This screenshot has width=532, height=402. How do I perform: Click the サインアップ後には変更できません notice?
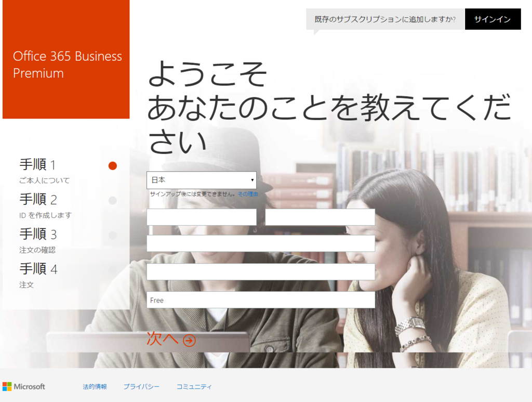point(192,194)
